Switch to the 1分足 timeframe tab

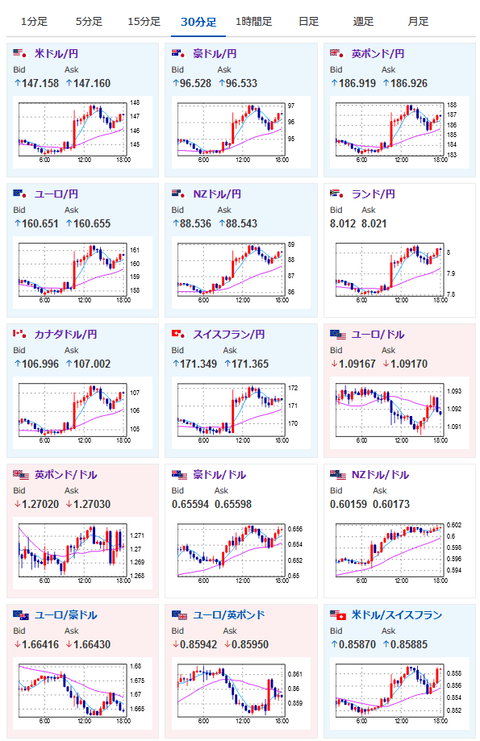click(34, 22)
